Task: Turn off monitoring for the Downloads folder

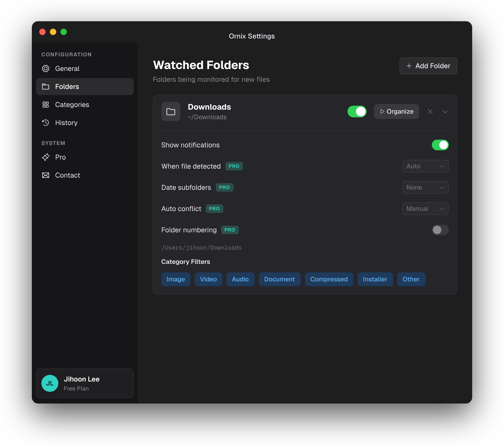Action: (357, 111)
